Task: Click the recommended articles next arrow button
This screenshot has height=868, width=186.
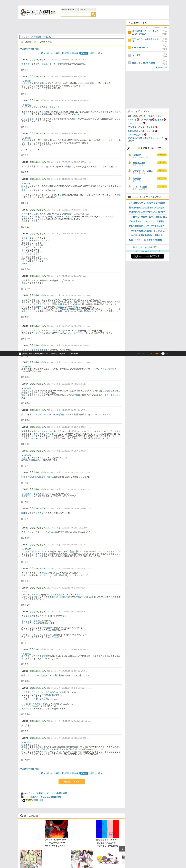Action: point(123,848)
